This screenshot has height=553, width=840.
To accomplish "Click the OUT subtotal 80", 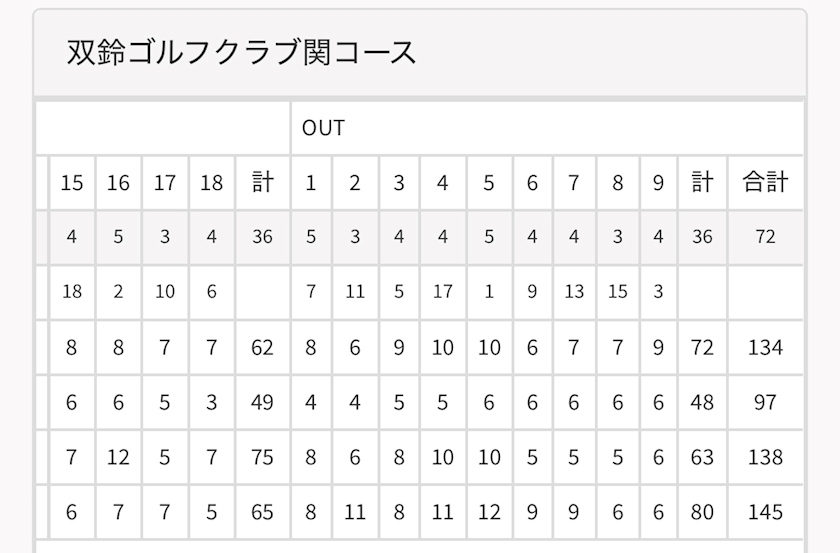I will coord(702,512).
